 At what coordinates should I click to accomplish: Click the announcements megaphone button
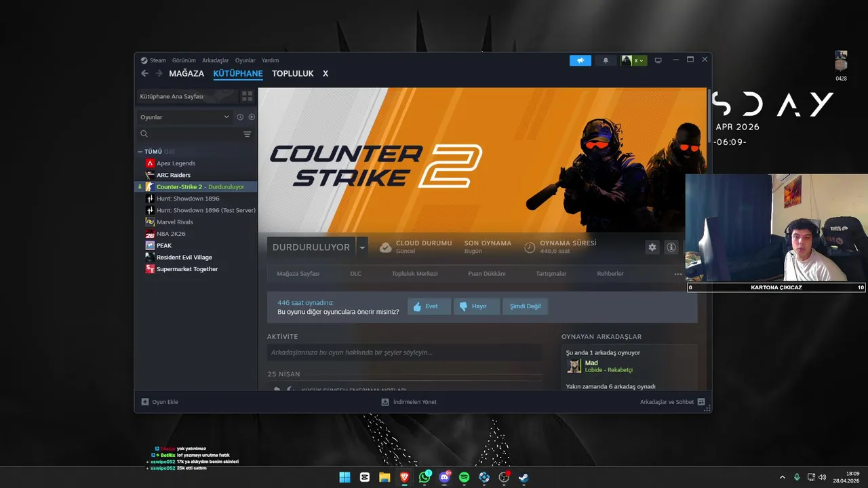[580, 60]
